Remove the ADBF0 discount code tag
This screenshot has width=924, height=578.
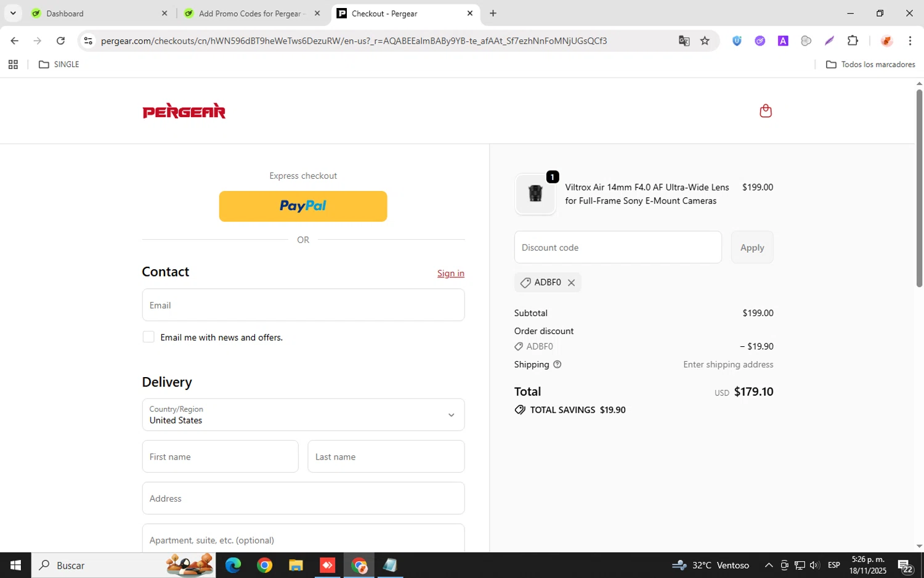pos(571,283)
